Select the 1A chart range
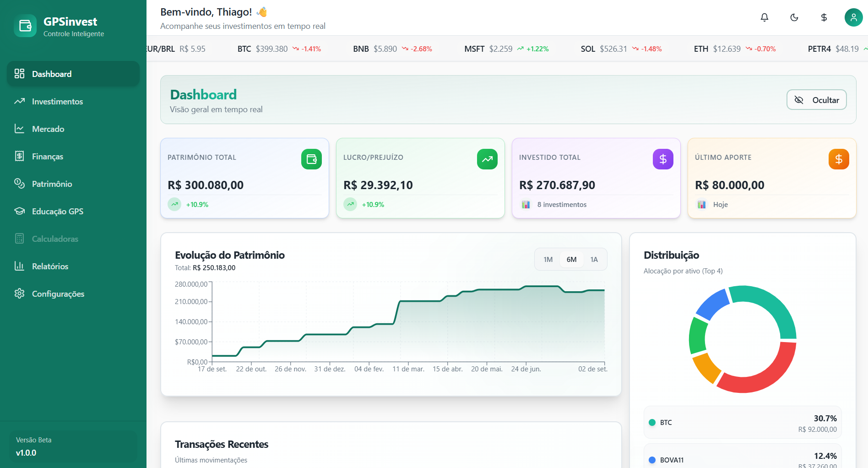Viewport: 868px width, 468px height. pos(594,260)
